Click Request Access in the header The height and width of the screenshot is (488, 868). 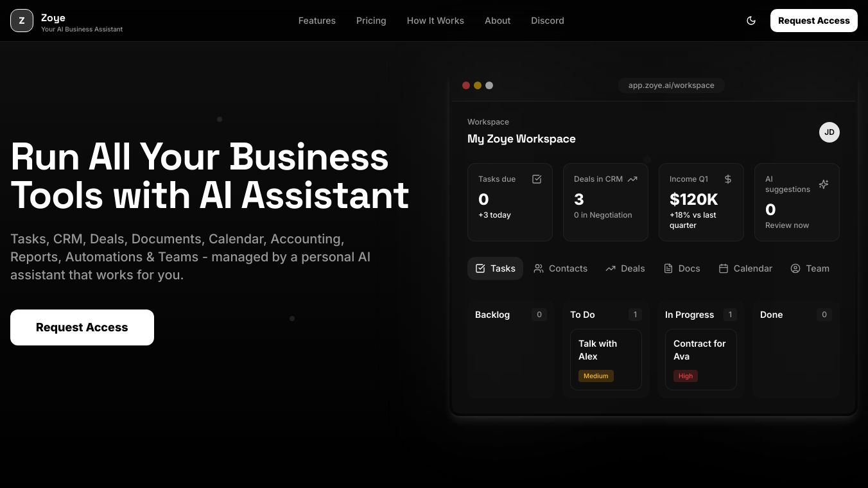click(x=814, y=21)
